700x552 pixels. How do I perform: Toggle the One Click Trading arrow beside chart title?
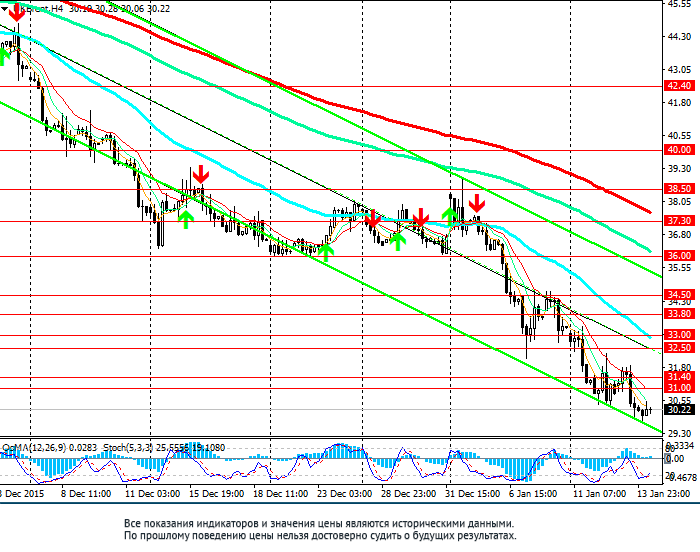4,8
